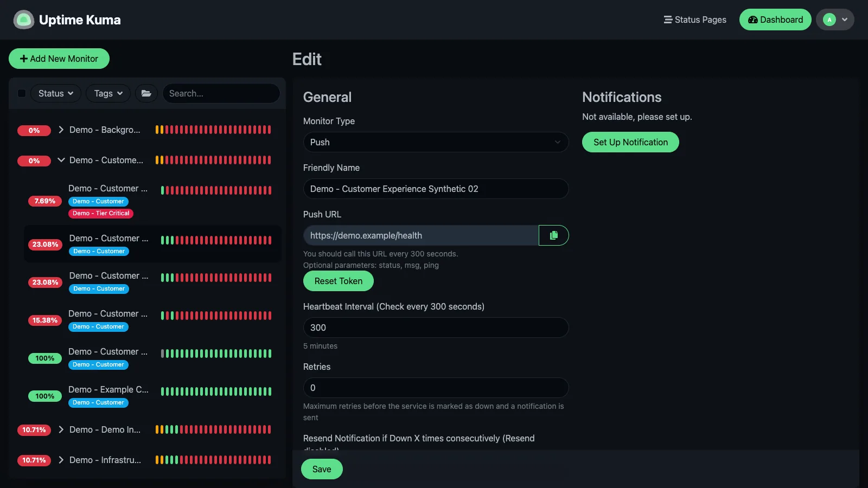Screen dimensions: 868x488
Task: Click the Reset Token button
Action: [339, 281]
